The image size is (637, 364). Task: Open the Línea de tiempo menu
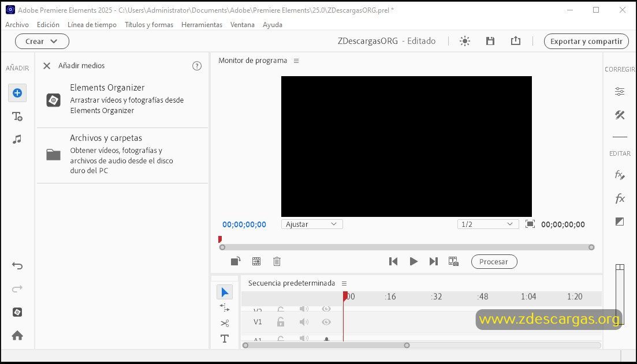(x=92, y=25)
